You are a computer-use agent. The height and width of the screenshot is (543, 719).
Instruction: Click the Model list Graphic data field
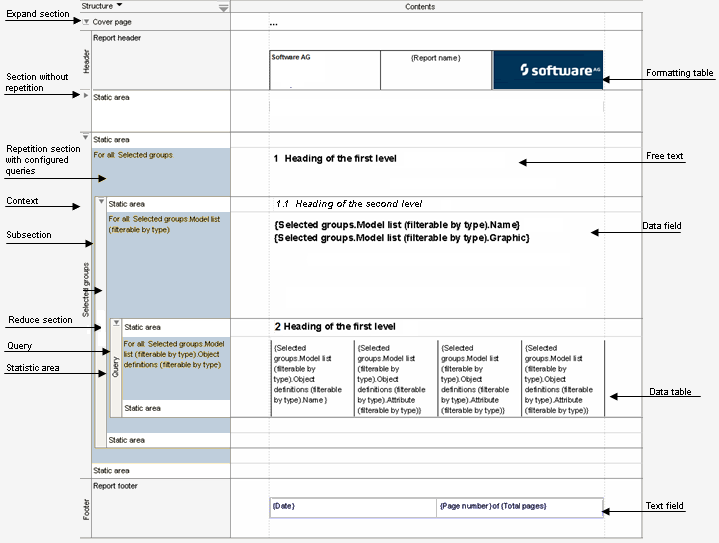(402, 238)
